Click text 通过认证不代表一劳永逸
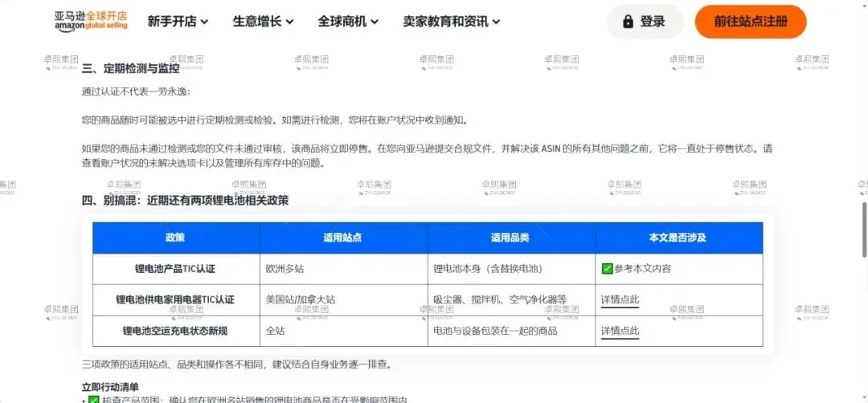868x403 pixels. click(136, 92)
